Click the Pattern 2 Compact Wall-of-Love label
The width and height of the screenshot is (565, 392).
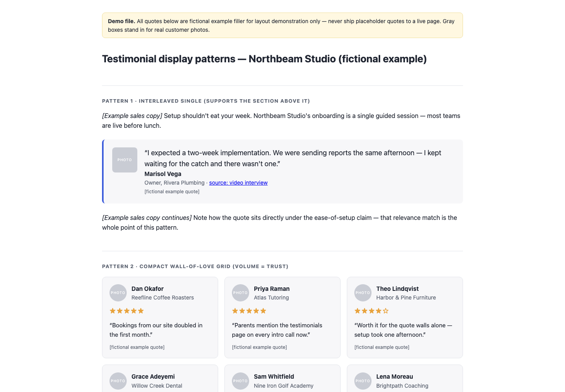[195, 267]
